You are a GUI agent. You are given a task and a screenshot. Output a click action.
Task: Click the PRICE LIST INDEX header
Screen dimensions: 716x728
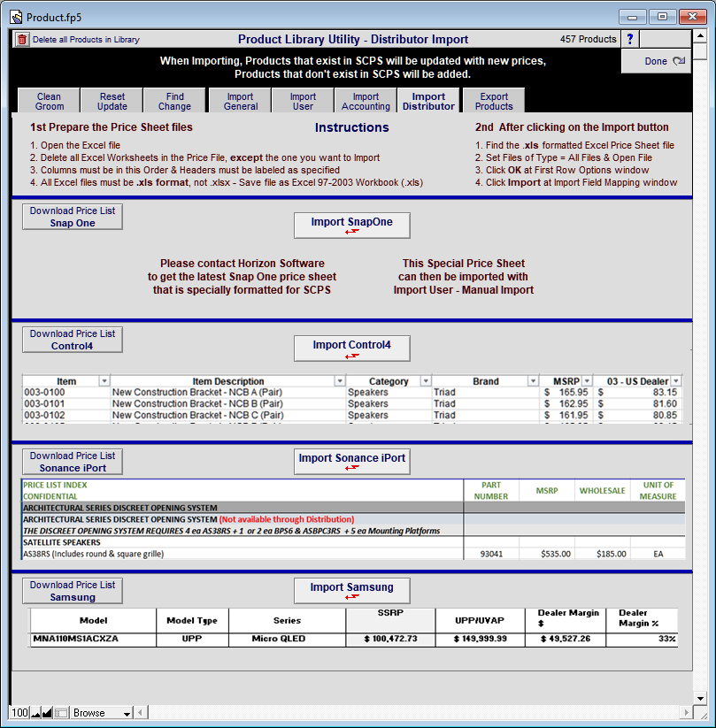pos(55,485)
